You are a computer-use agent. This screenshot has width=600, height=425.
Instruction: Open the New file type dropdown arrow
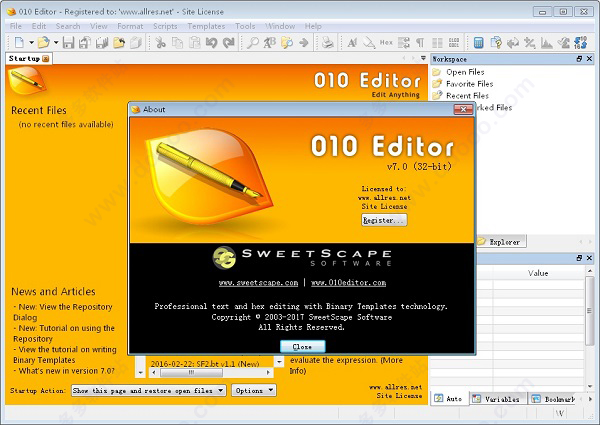point(31,42)
